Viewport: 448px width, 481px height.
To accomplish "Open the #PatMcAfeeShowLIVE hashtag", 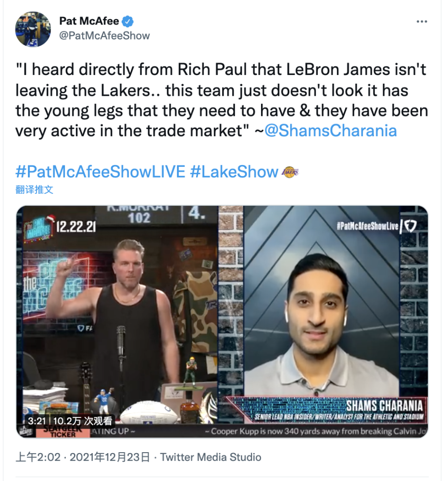I will pyautogui.click(x=100, y=171).
